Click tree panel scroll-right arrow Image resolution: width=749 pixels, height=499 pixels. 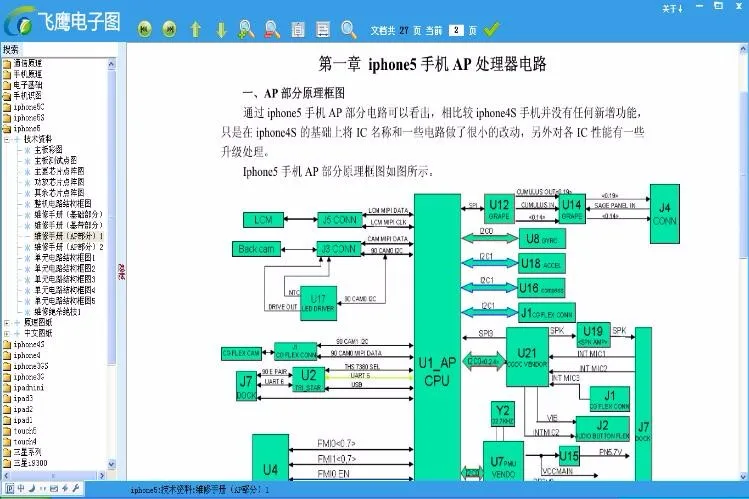tap(101, 476)
